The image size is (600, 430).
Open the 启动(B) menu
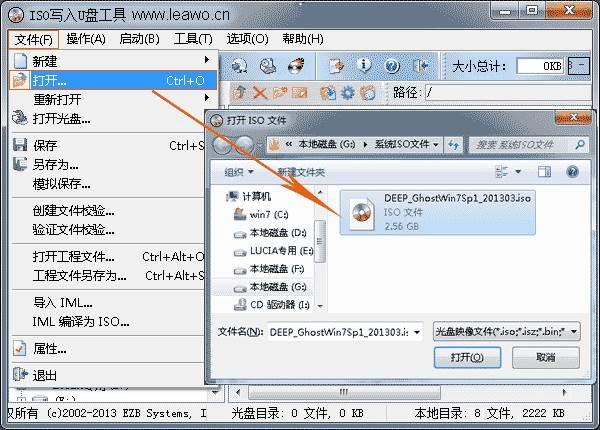point(139,39)
